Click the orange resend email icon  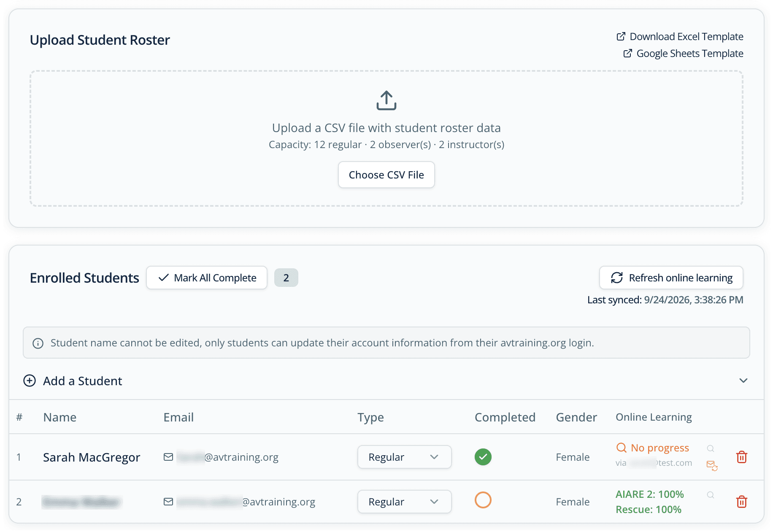tap(712, 465)
